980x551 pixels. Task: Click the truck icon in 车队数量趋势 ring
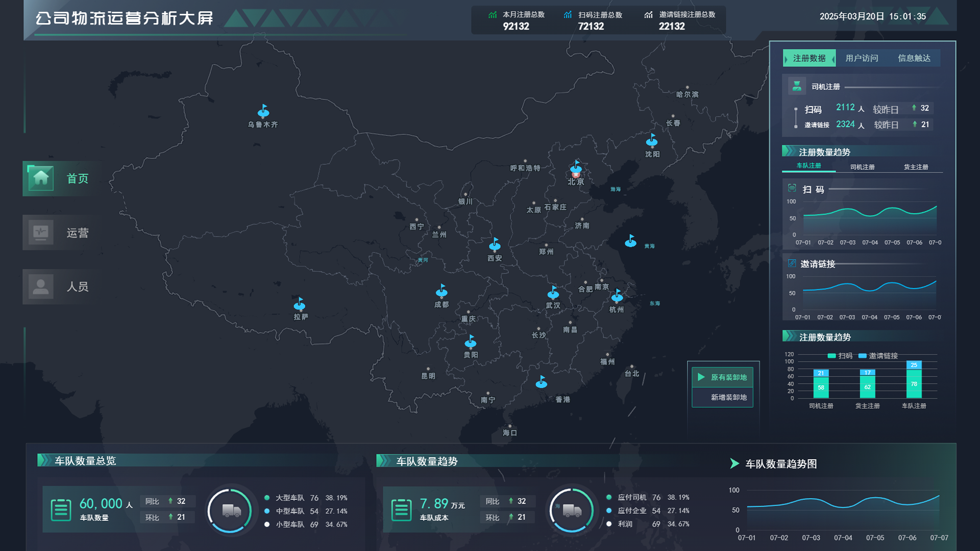pyautogui.click(x=572, y=510)
